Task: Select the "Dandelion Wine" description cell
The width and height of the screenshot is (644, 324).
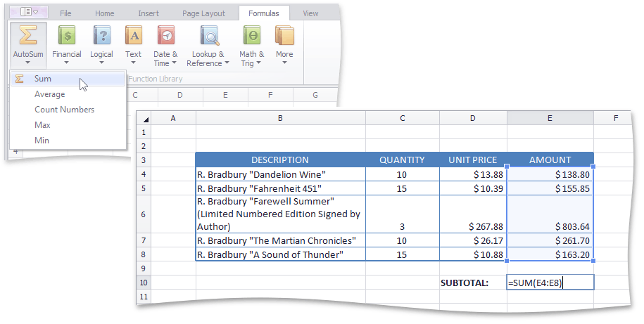Action: (x=281, y=174)
